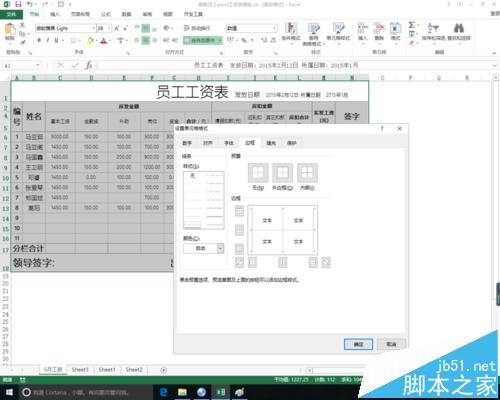Open the Name Box dropdown

pyautogui.click(x=38, y=65)
